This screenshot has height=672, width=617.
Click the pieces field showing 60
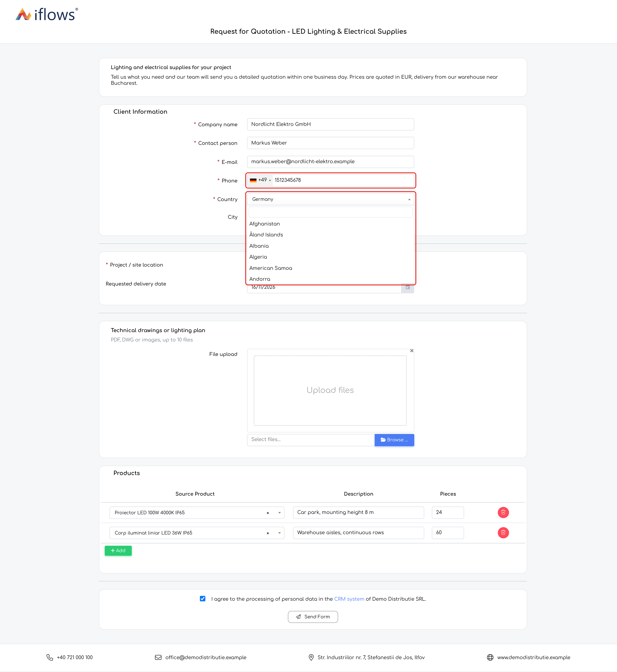[448, 533]
